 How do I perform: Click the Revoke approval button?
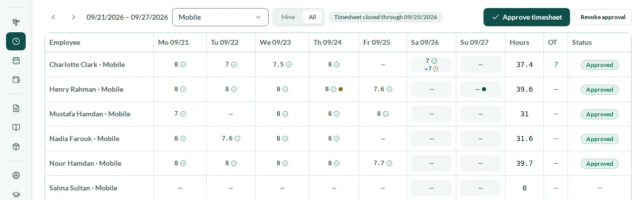[603, 17]
